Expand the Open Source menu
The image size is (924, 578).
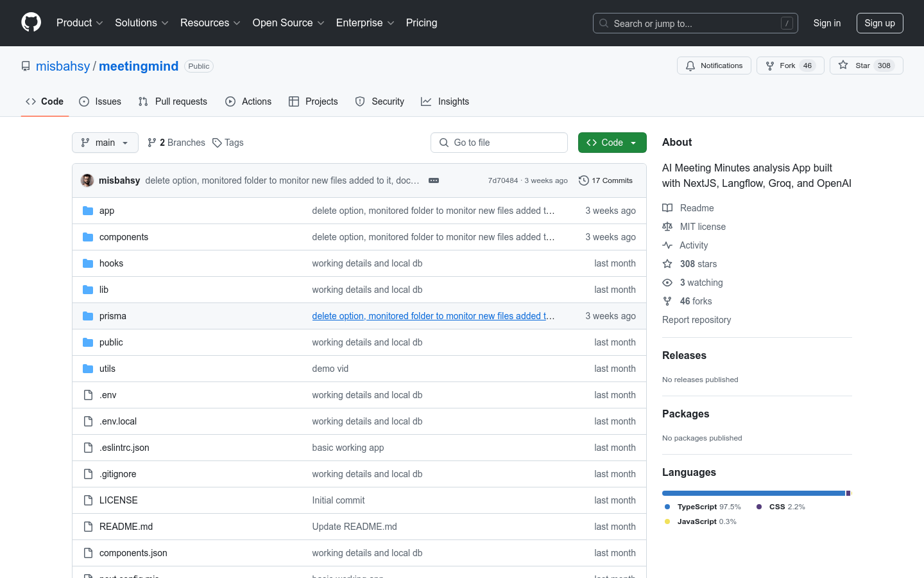(x=289, y=22)
